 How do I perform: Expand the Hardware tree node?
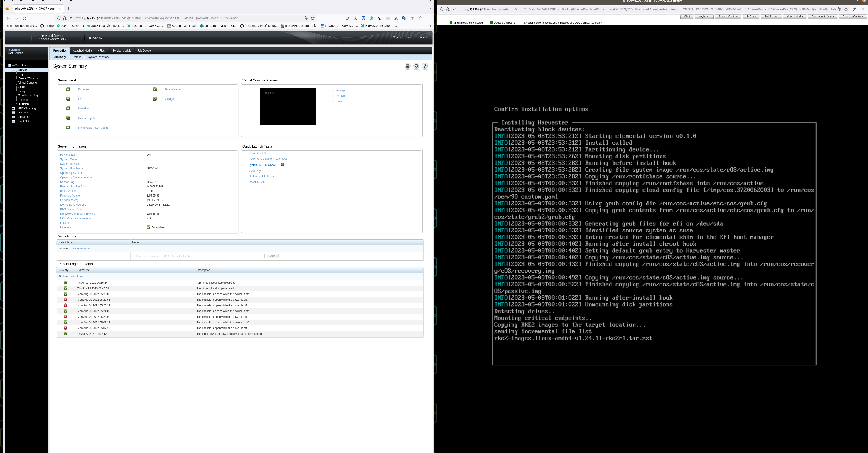[x=13, y=113]
